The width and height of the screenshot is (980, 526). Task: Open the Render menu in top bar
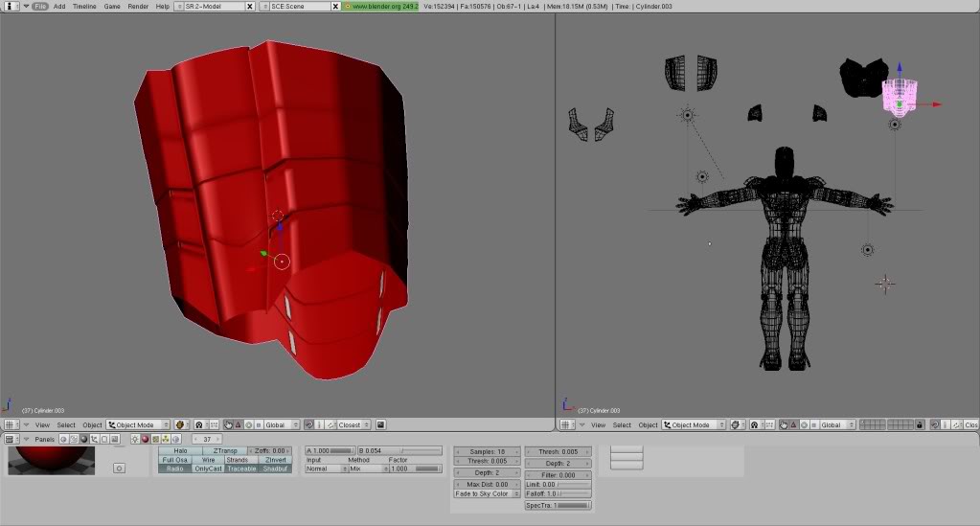[x=138, y=6]
